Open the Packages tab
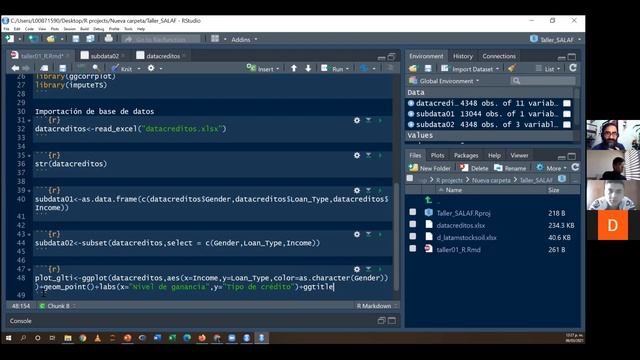 click(466, 156)
